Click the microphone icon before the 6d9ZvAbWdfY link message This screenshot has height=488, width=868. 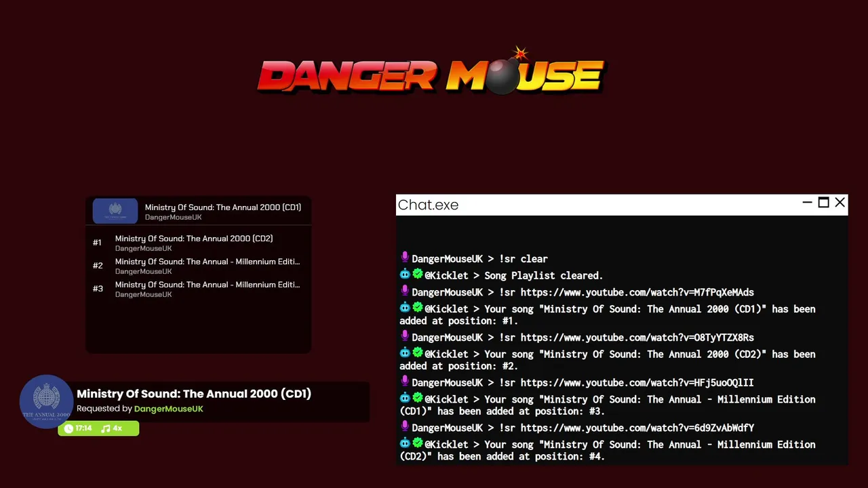tap(405, 427)
